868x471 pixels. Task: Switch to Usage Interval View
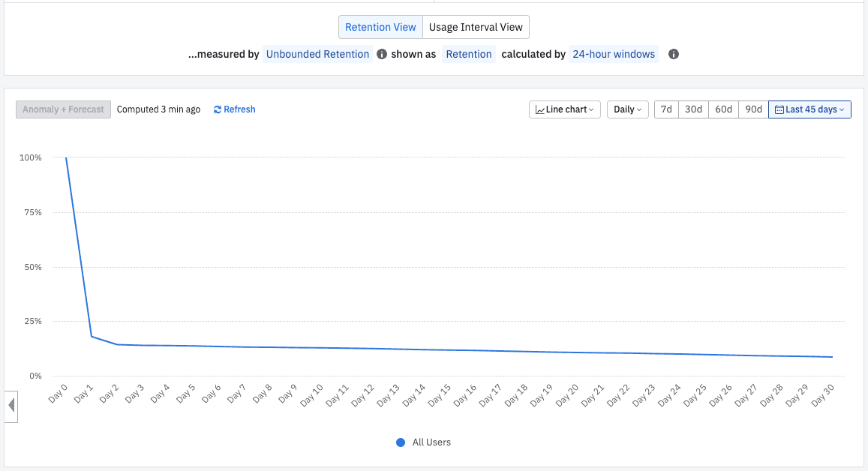click(476, 27)
